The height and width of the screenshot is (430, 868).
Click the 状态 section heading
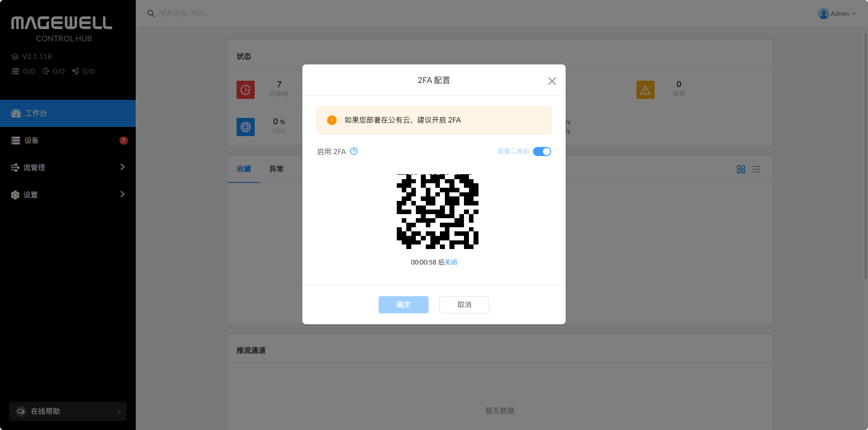pyautogui.click(x=244, y=57)
